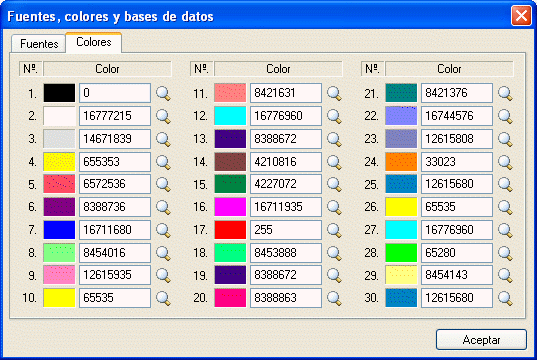Open color picker magnifier for color 19
The width and height of the screenshot is (537, 360).
coord(334,275)
